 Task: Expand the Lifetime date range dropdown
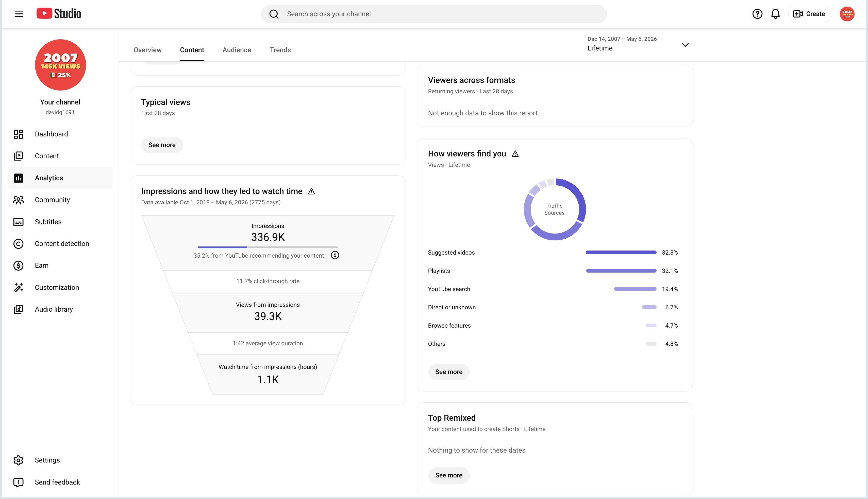638,44
